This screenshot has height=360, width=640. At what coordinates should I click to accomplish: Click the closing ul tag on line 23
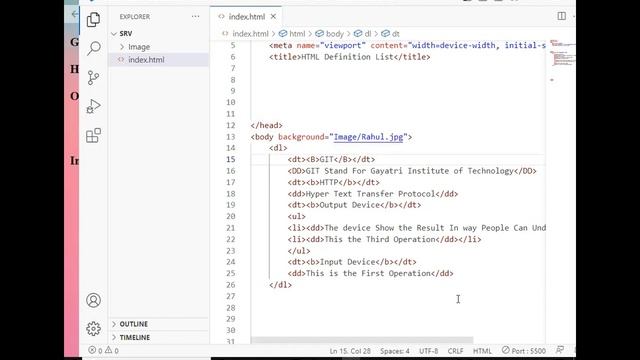click(299, 251)
